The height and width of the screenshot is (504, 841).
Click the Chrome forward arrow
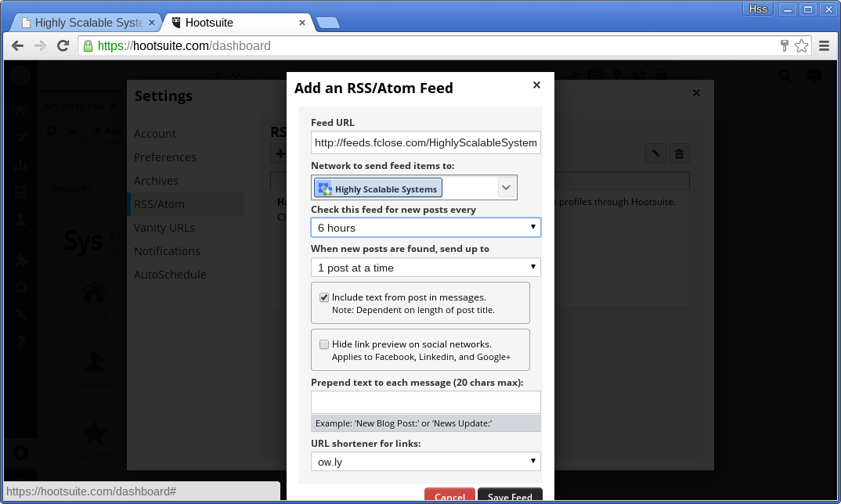pos(40,46)
